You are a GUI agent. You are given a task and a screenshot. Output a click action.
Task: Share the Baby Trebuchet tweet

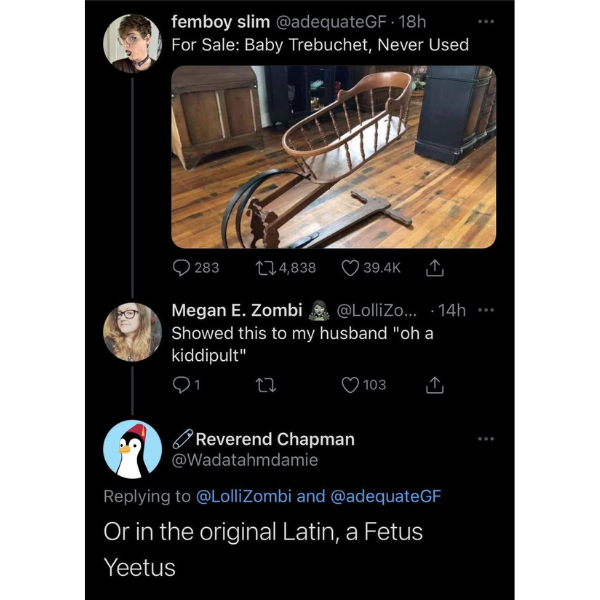(435, 268)
